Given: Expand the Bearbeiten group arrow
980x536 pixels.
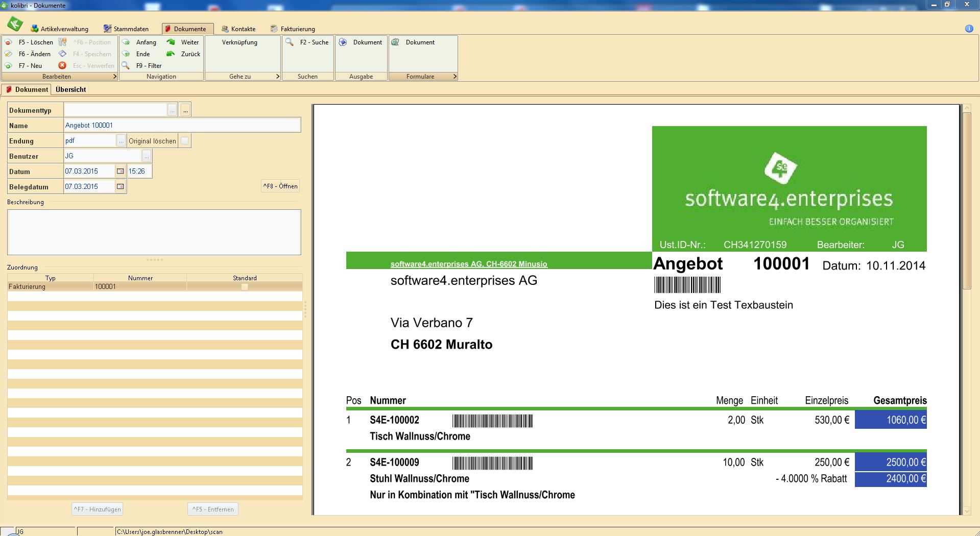Looking at the screenshot, I should point(115,77).
